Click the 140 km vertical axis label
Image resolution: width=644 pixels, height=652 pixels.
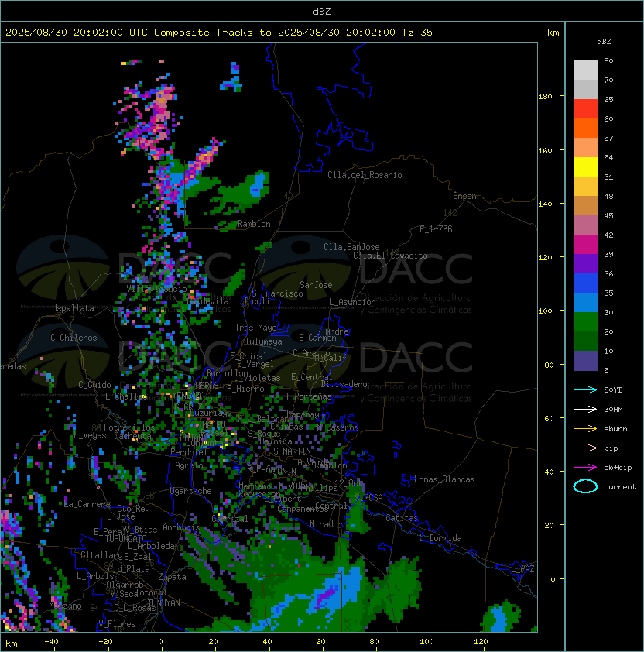[x=545, y=204]
